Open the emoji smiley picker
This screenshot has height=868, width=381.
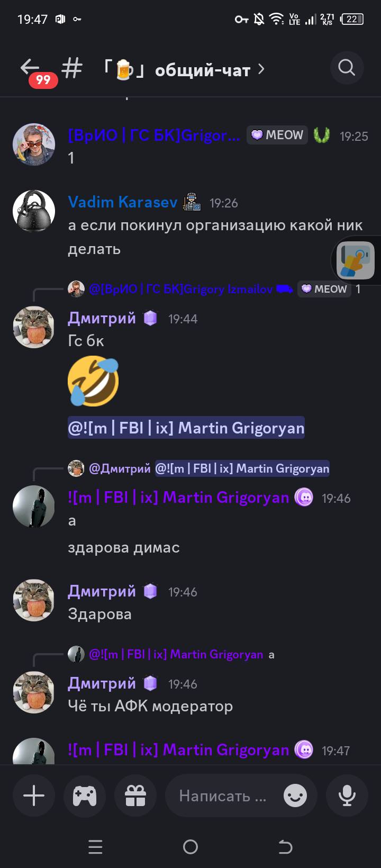tap(295, 795)
